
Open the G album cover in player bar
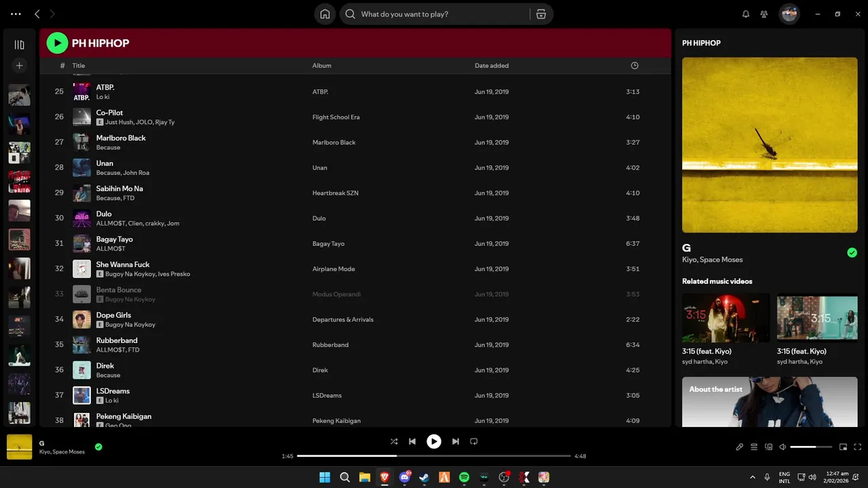coord(20,447)
